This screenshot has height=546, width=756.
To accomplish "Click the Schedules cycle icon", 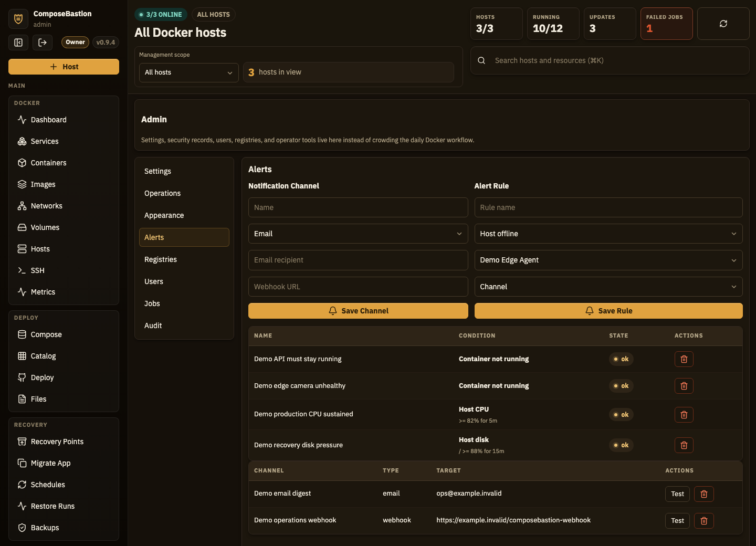I will click(x=22, y=485).
